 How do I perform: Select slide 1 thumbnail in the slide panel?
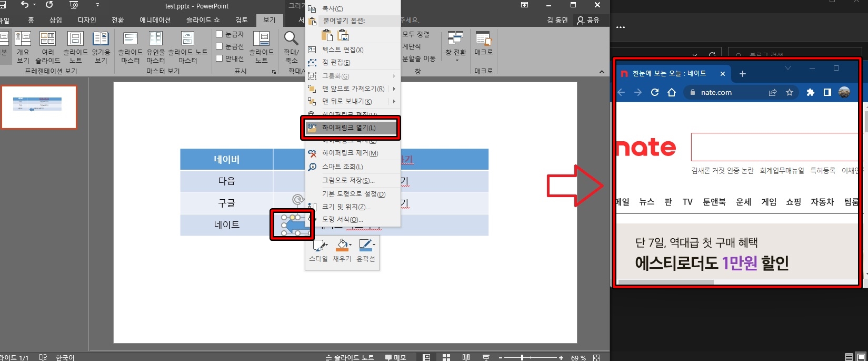39,107
